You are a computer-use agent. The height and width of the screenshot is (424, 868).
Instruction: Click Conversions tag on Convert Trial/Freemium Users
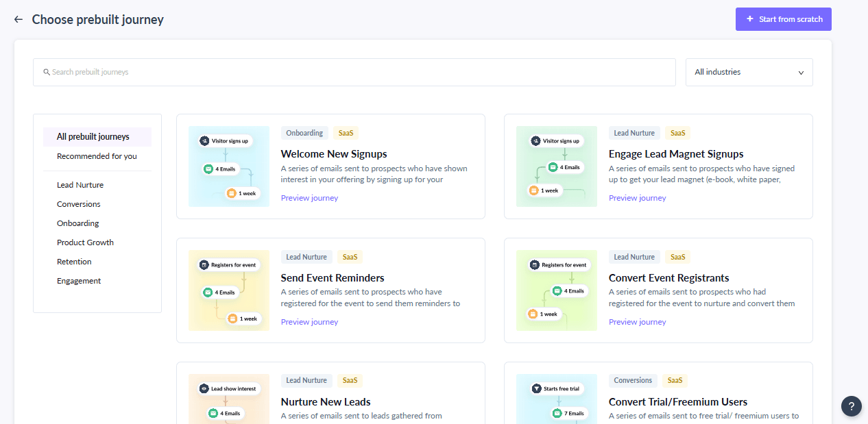633,380
